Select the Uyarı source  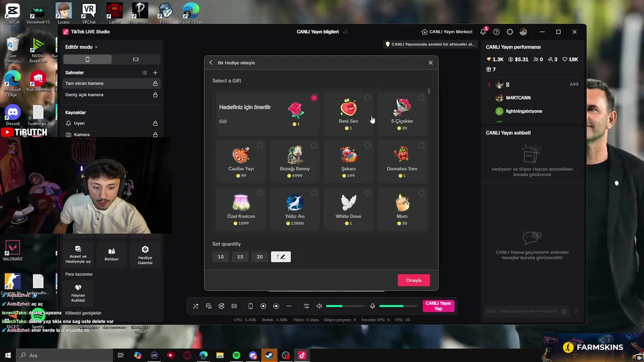(111, 123)
